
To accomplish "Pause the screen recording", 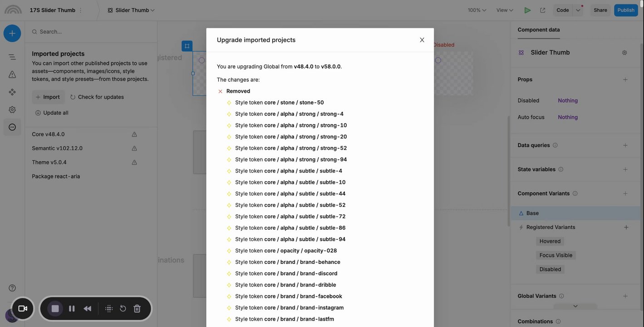I will tap(72, 309).
